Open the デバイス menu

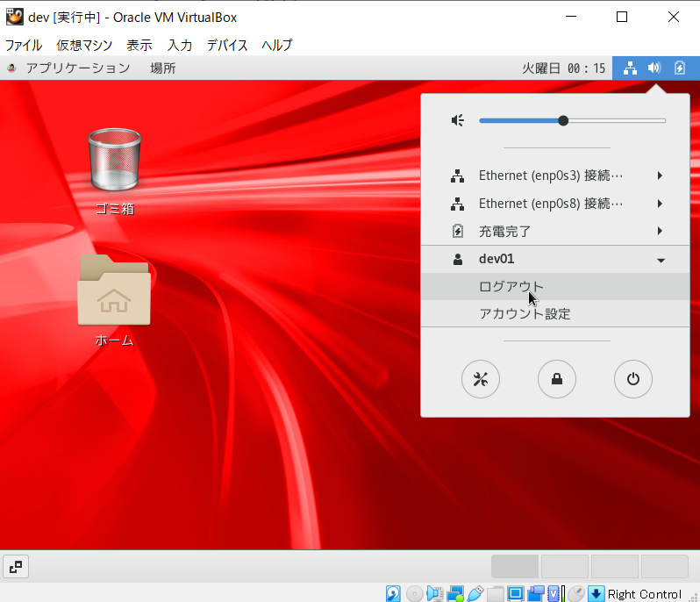pos(227,45)
